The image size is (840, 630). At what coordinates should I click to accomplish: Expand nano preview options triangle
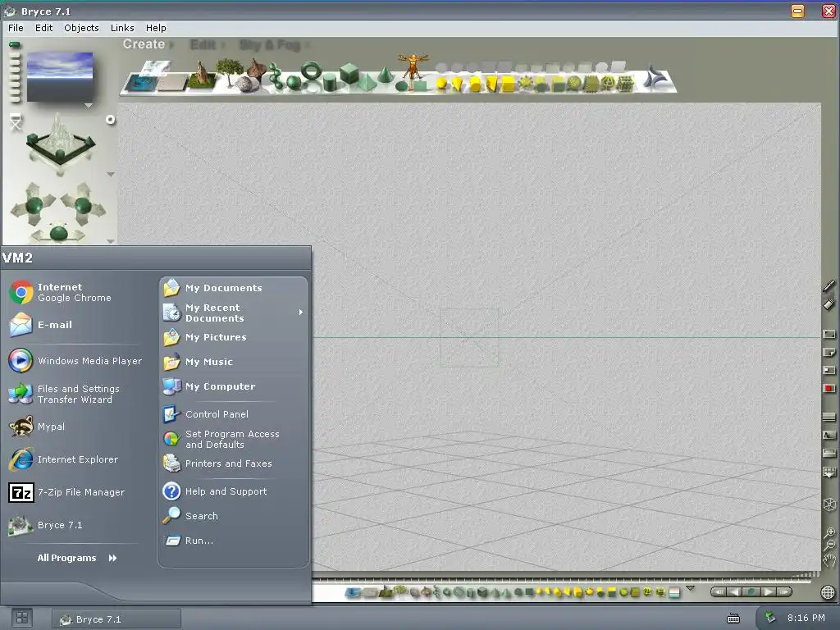[89, 106]
